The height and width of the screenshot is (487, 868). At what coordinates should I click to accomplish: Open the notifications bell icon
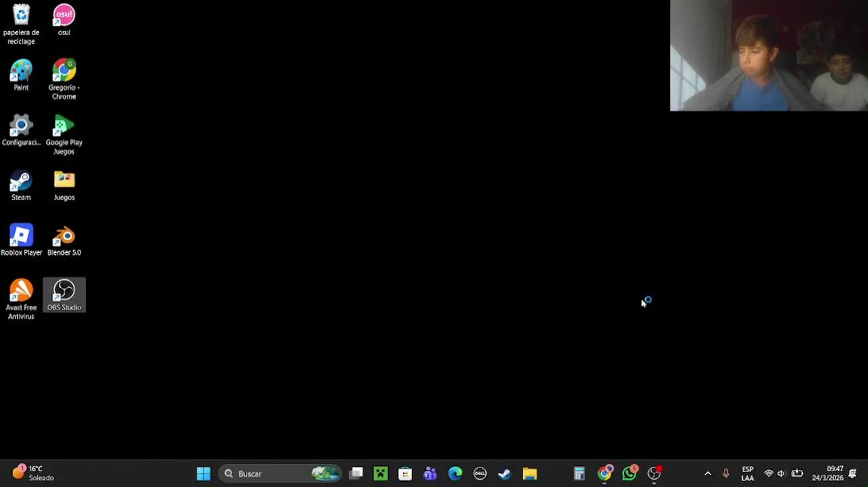853,473
